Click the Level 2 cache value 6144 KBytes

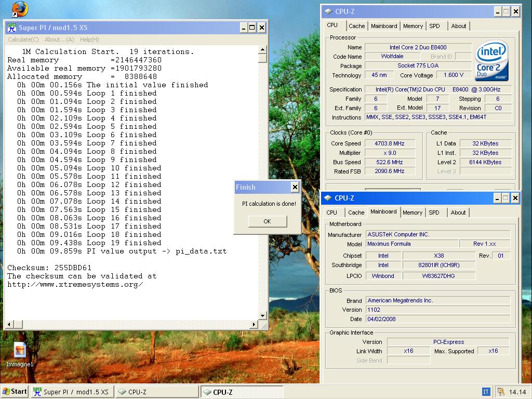coord(485,162)
